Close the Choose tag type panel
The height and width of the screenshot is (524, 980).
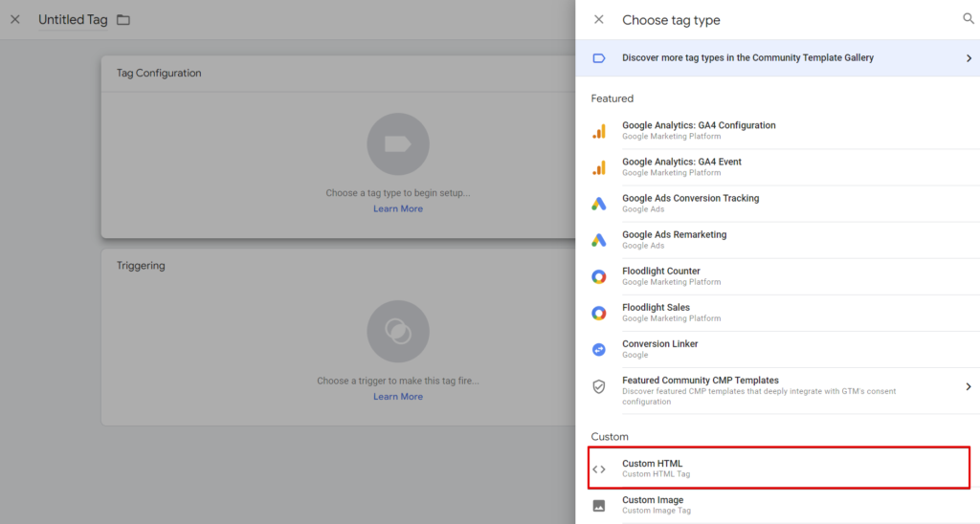(x=599, y=19)
